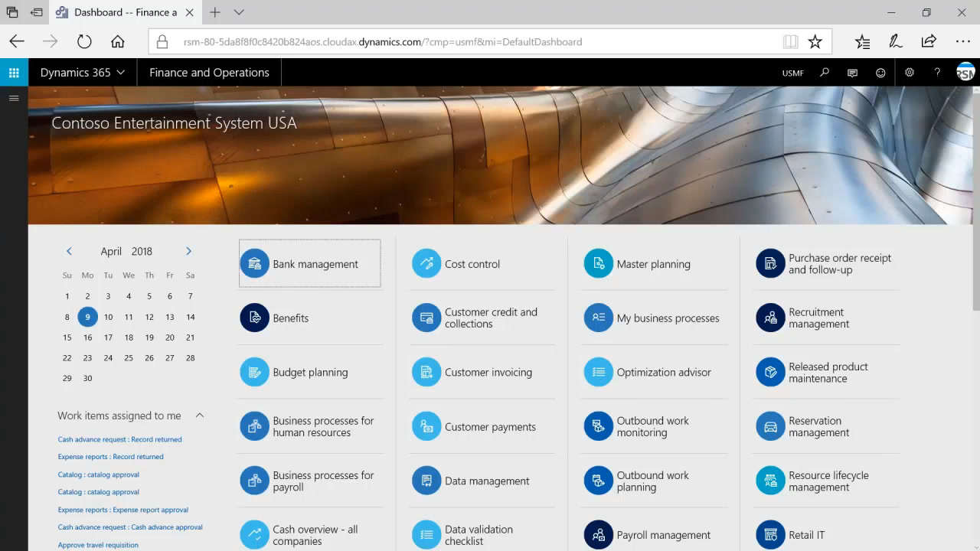Select April 30 in the calendar
This screenshot has height=551, width=980.
coord(88,378)
